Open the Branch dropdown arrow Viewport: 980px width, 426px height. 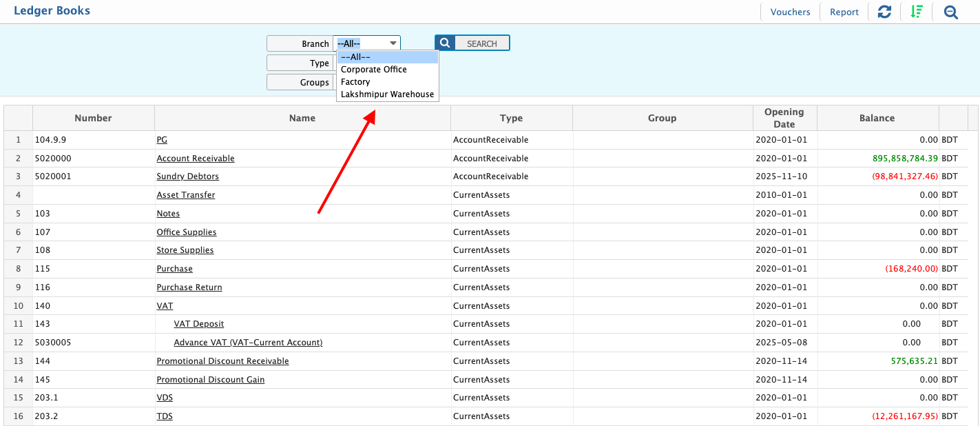pos(393,43)
